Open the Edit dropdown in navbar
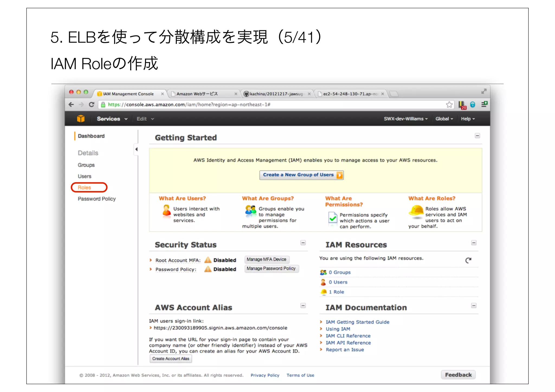Screen dimensions: 555x392 [145, 119]
